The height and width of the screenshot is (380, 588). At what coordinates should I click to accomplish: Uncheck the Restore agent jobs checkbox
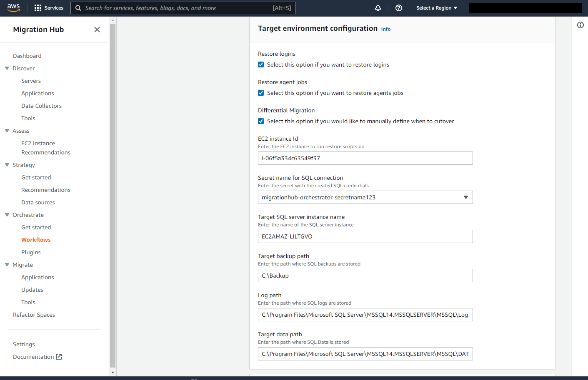pos(261,93)
